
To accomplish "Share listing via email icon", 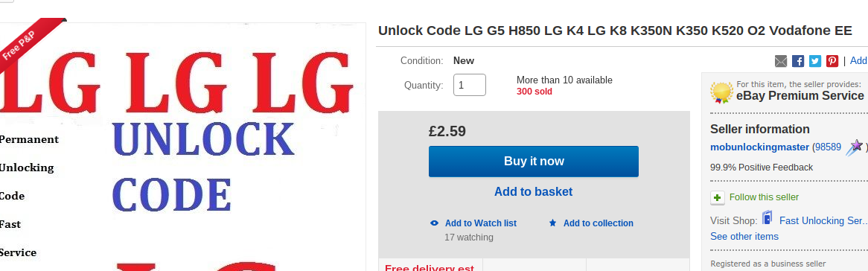I will (x=781, y=61).
